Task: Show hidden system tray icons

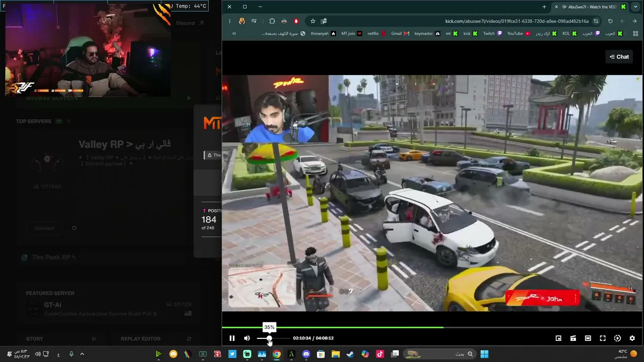Action: [82, 354]
